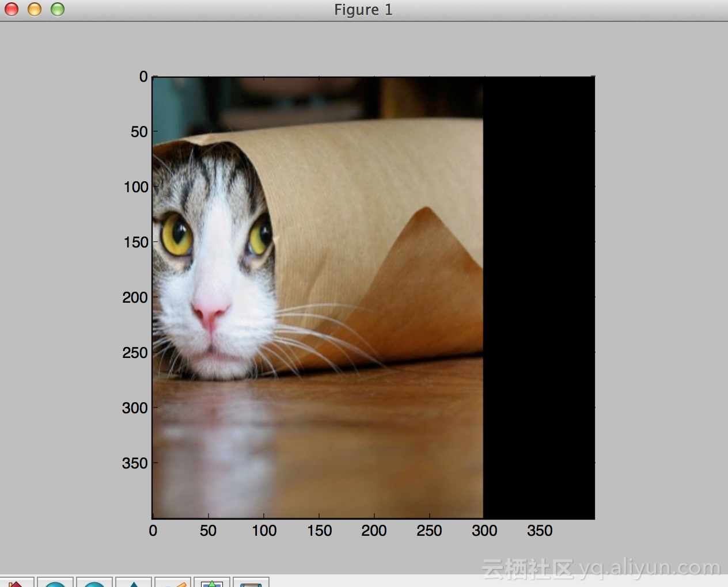Click the y-axis tick label 250
Viewport: 728px width, 587px height.
pos(135,353)
